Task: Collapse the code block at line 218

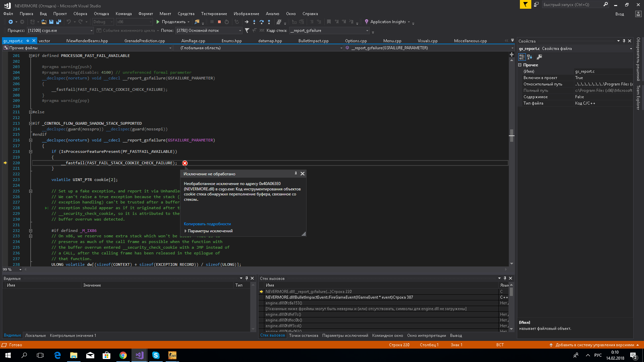Action: (x=31, y=152)
